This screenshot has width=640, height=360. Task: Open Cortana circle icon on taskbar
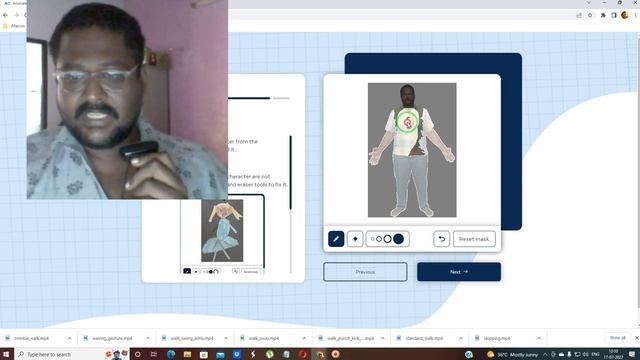point(138,354)
